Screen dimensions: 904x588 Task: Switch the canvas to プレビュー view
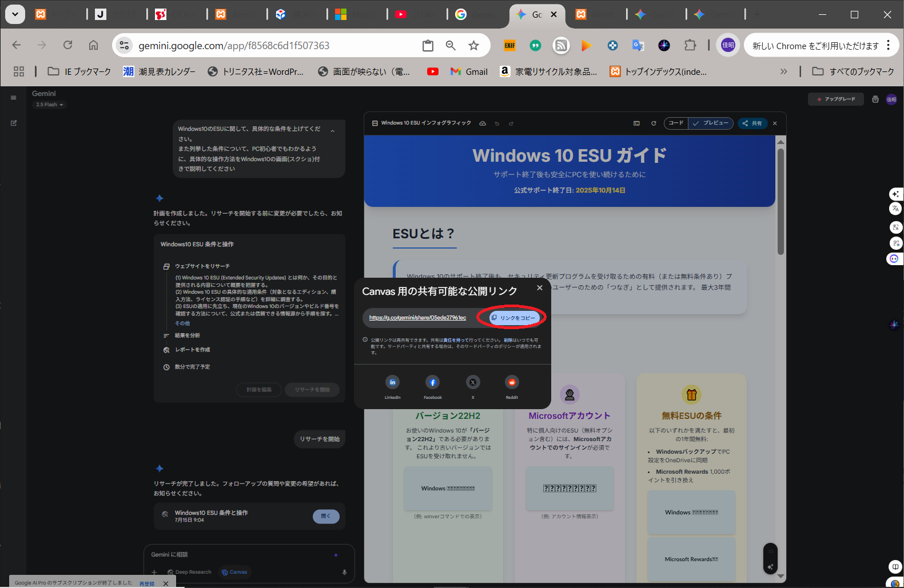711,123
